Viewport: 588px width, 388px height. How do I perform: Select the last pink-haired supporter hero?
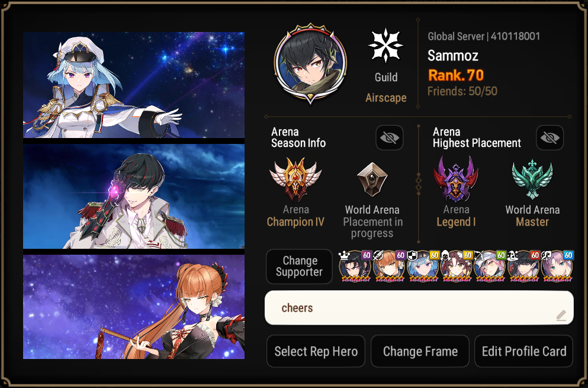click(557, 267)
